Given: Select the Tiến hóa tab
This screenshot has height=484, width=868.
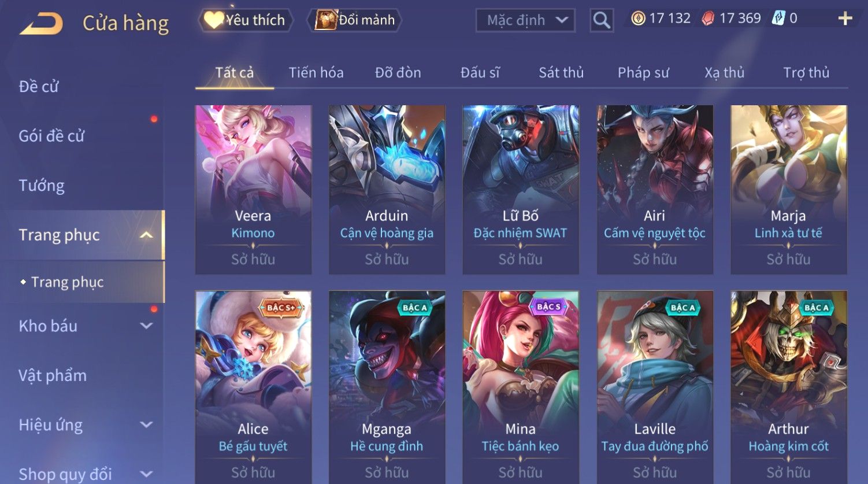Looking at the screenshot, I should click(316, 72).
